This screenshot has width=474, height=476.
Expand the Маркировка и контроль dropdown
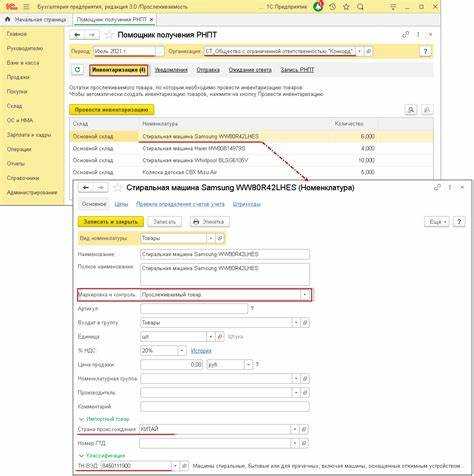click(304, 295)
